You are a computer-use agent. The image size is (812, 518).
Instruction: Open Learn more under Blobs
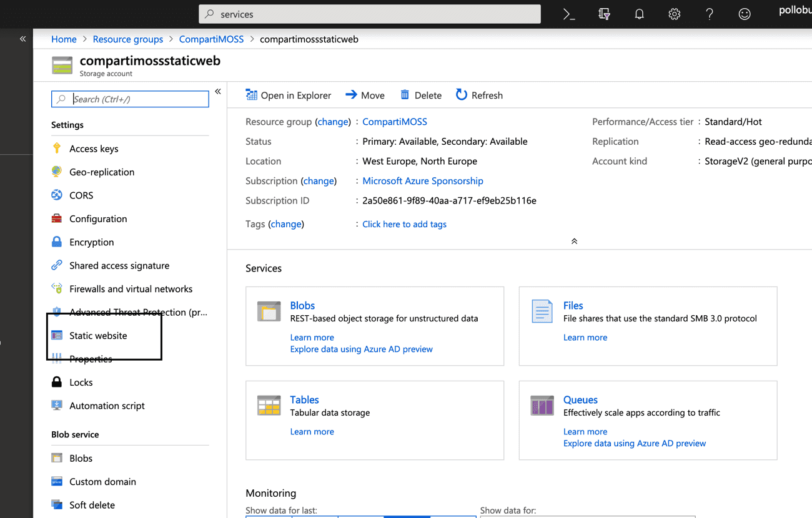(x=312, y=337)
